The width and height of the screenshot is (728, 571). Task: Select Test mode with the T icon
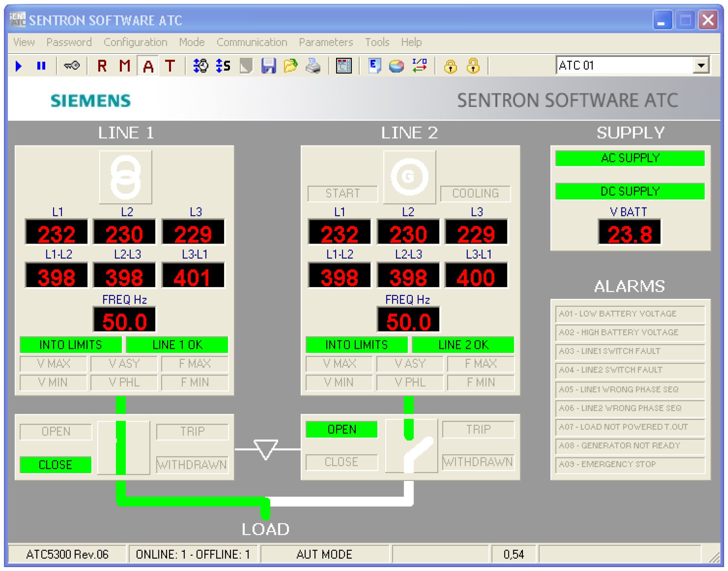pyautogui.click(x=170, y=66)
